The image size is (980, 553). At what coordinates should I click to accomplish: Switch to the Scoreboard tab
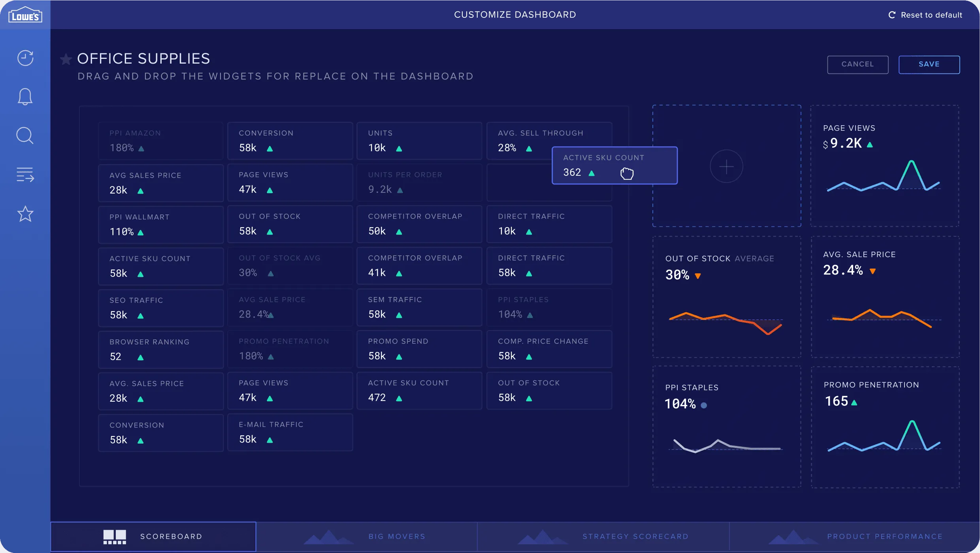[x=153, y=536]
